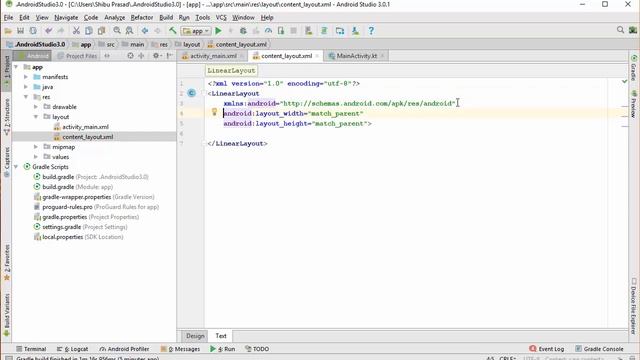Screen dimensions: 640x360
Task: Click the navigate Forward arrow icon
Action: pyautogui.click(x=158, y=31)
